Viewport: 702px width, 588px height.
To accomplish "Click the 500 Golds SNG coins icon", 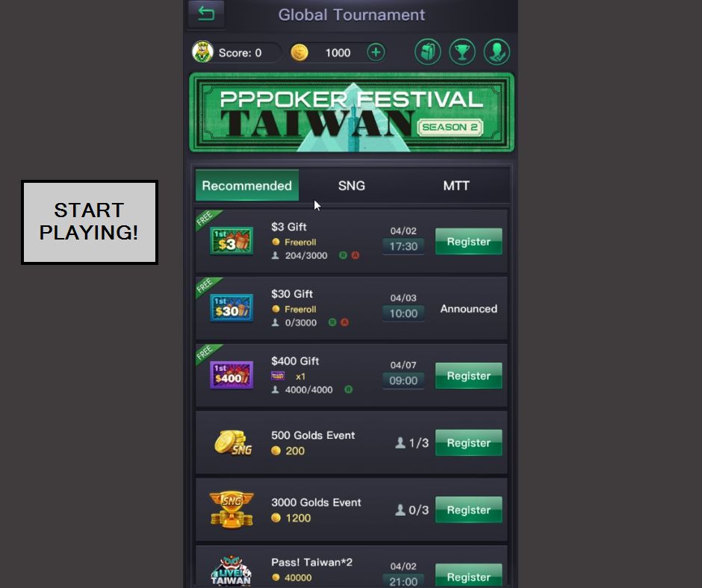I will coord(233,442).
